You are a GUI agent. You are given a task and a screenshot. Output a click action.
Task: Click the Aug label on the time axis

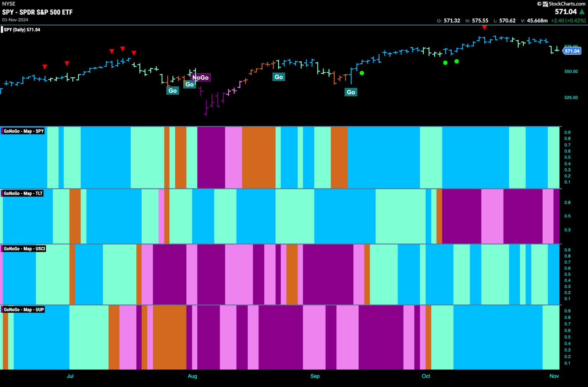pos(192,376)
